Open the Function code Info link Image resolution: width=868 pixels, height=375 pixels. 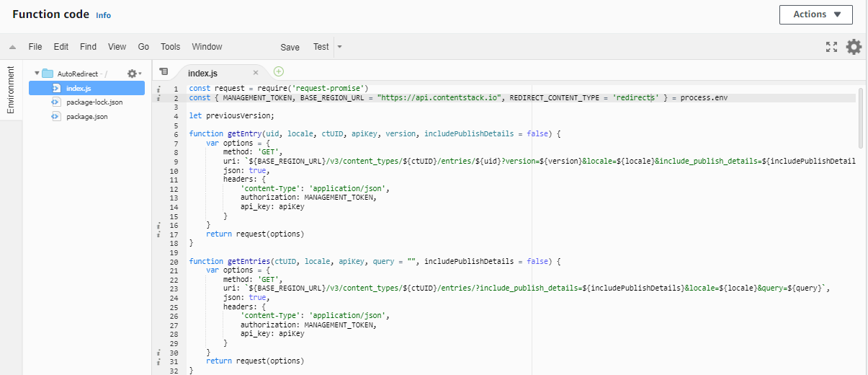click(x=104, y=15)
